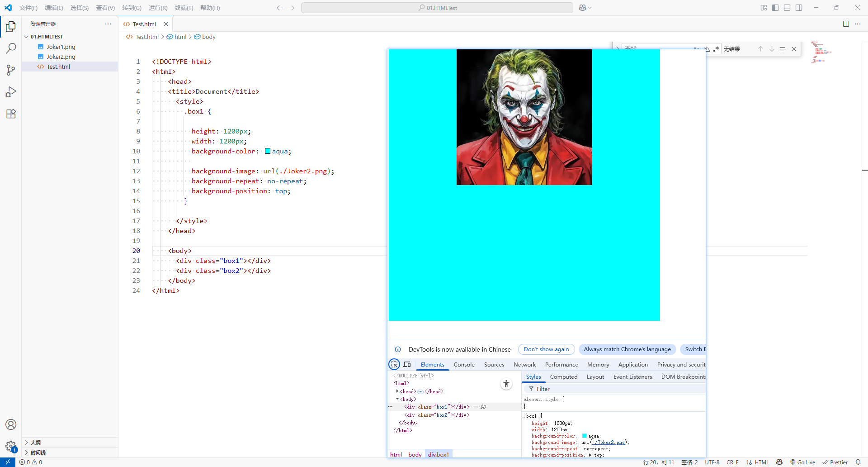Open the 终端(T) menu
Viewport: 868px width, 467px height.
(x=184, y=8)
